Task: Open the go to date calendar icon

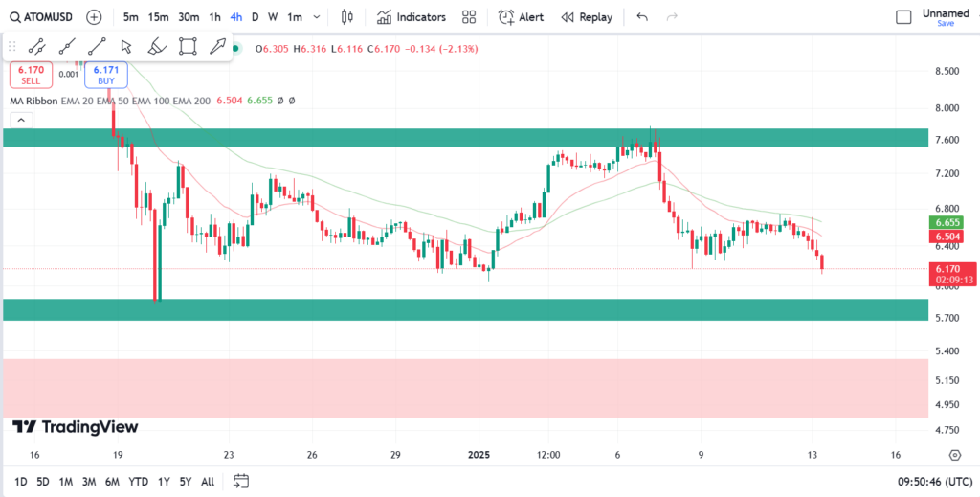Action: 241,481
